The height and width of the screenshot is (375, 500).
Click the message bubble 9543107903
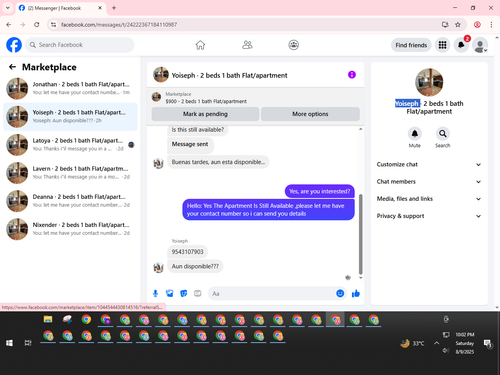click(187, 252)
